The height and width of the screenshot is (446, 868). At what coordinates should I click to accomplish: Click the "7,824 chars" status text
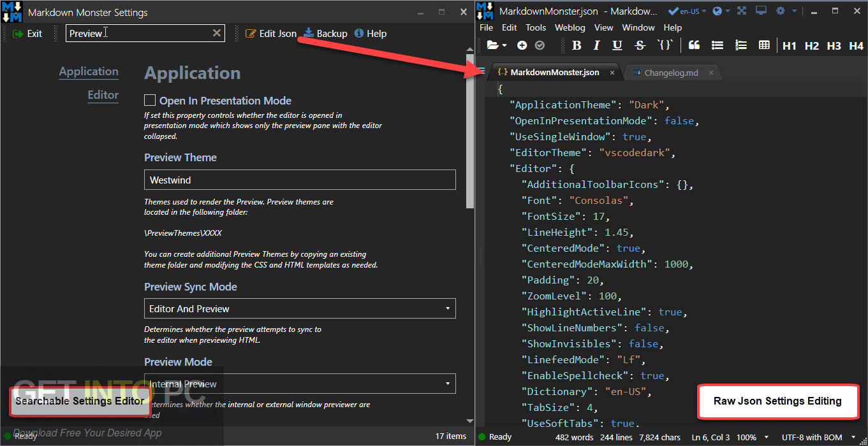[x=661, y=437]
